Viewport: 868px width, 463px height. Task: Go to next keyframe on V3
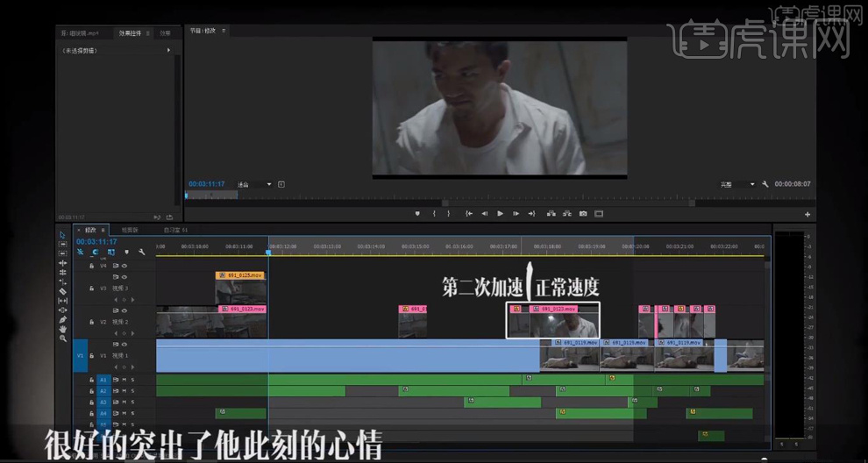pyautogui.click(x=132, y=300)
